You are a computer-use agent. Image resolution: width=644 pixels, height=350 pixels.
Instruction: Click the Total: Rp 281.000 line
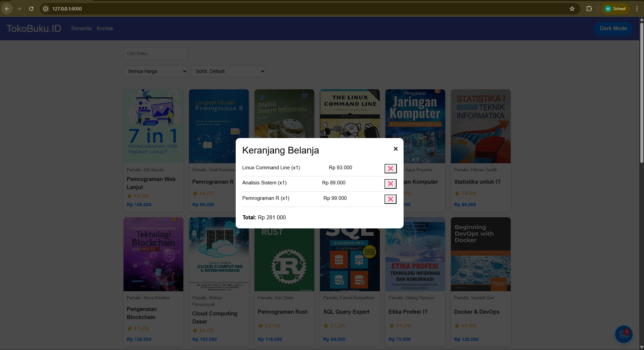[264, 217]
